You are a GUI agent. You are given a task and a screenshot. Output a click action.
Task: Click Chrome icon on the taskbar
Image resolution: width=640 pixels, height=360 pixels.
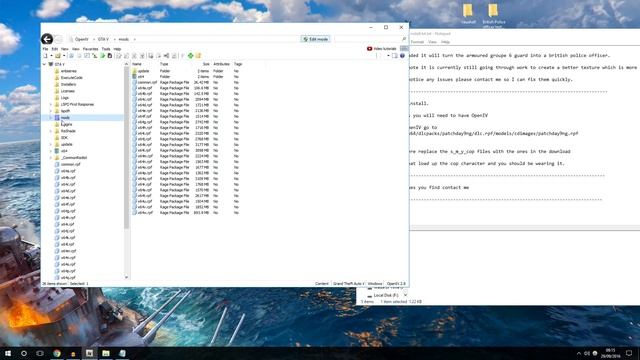point(57,353)
